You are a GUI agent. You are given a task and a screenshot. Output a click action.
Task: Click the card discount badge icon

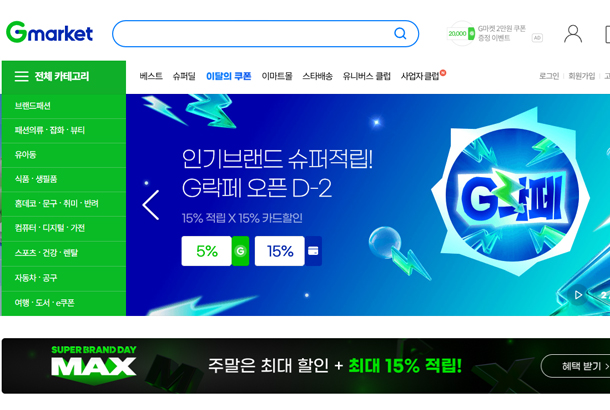[313, 251]
